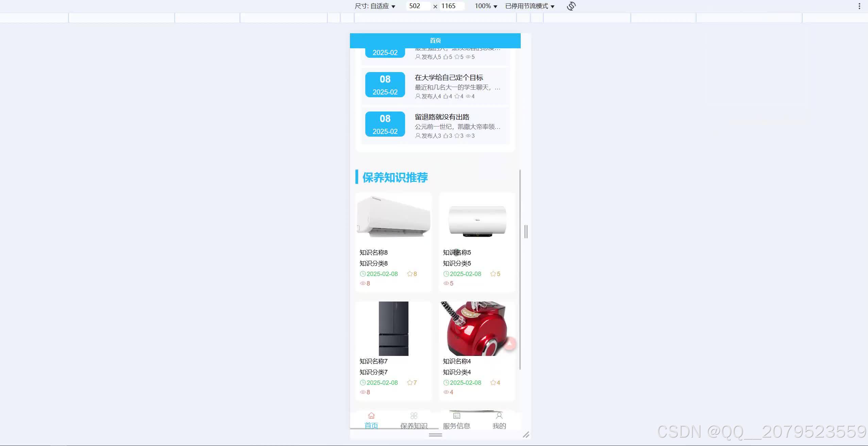Click the clock icon on 知识名称5 card
The image size is (868, 446).
(446, 274)
